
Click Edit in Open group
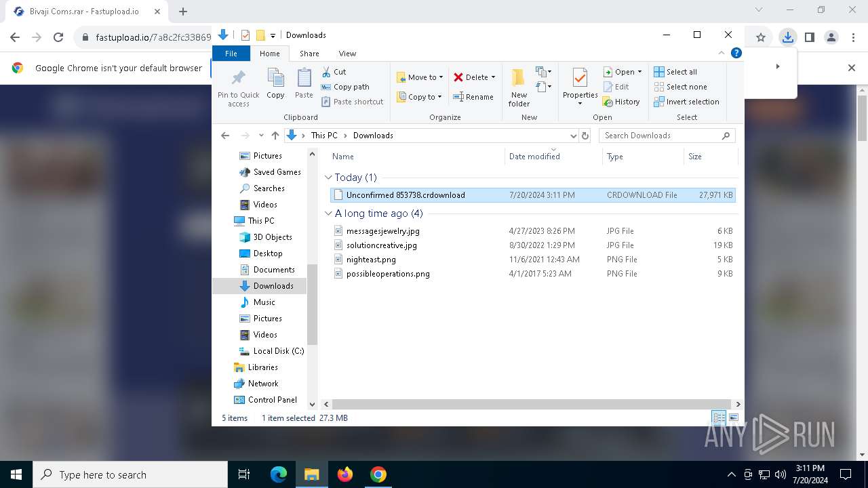pyautogui.click(x=616, y=87)
